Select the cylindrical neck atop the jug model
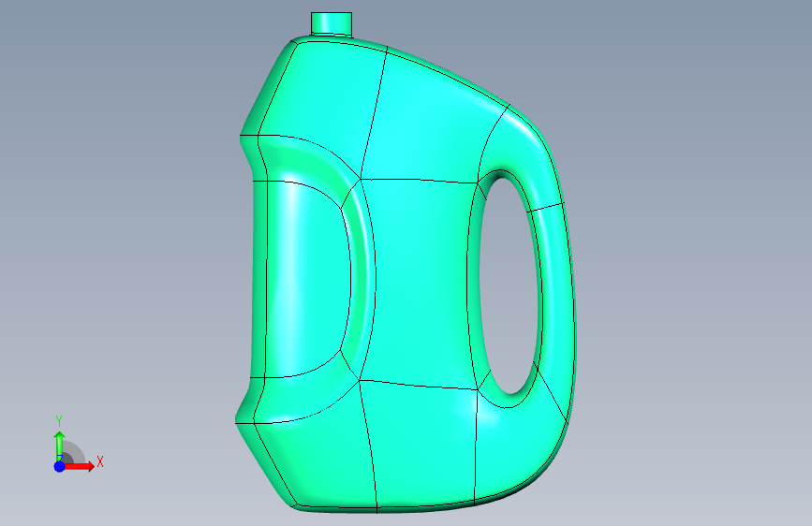The height and width of the screenshot is (526, 812). coord(332,23)
